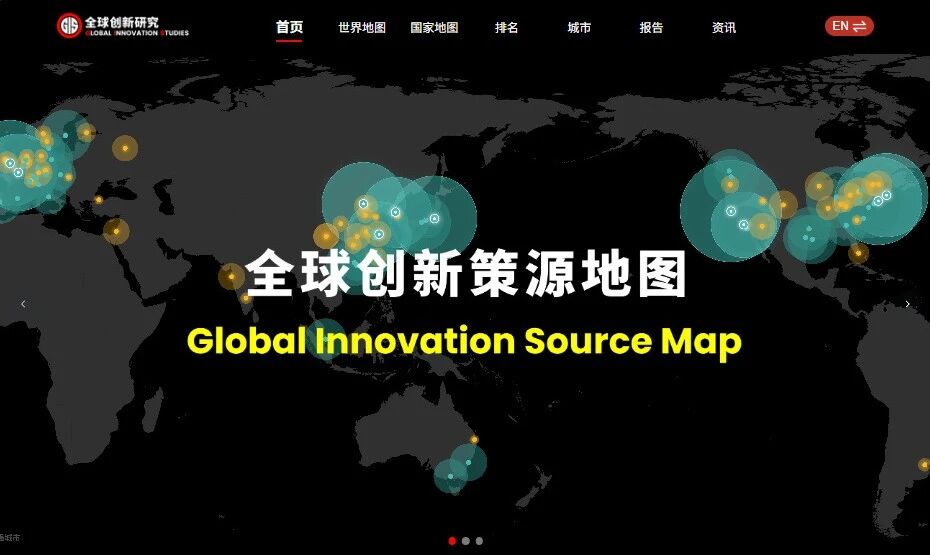The height and width of the screenshot is (555, 930).
Task: Go to previous slide with left arrow
Action: pyautogui.click(x=23, y=304)
